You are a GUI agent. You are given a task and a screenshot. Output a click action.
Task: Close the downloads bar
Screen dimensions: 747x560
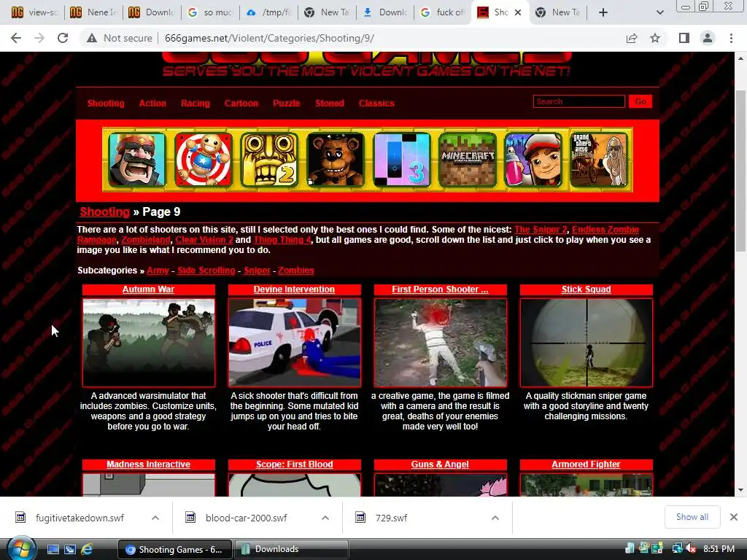coord(734,517)
